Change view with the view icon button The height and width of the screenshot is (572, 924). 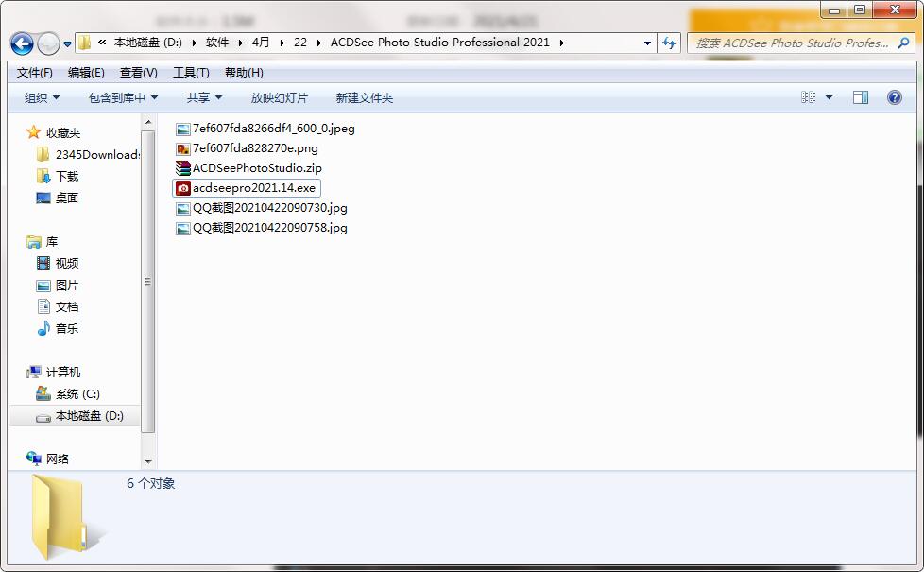[x=808, y=97]
